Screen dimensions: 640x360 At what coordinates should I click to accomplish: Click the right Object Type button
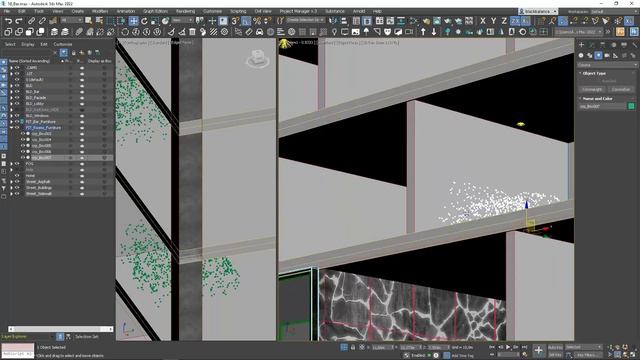621,89
